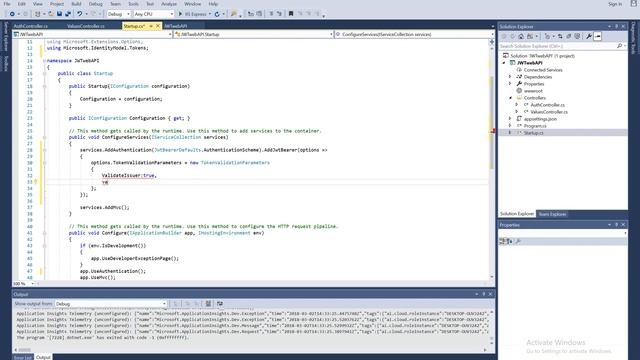Screen dimensions: 640x360
Task: Click the browser refresh icon beside IIS Express
Action: tap(217, 14)
